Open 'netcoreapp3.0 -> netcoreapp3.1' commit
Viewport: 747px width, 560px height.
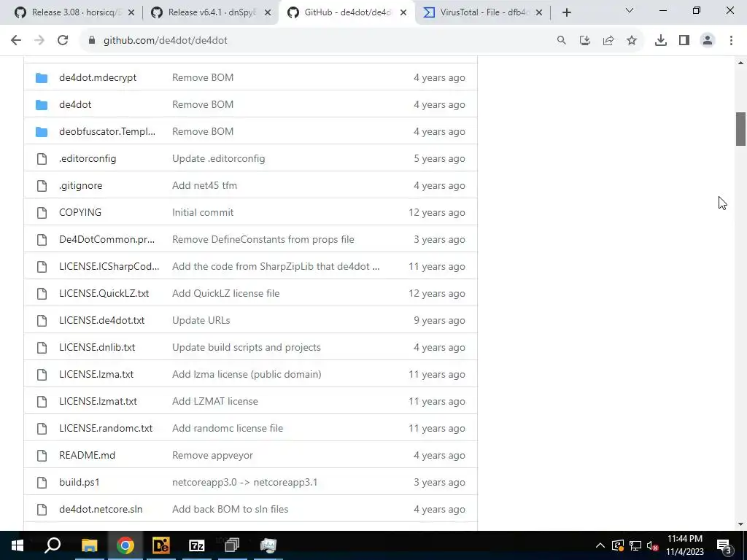coord(245,483)
